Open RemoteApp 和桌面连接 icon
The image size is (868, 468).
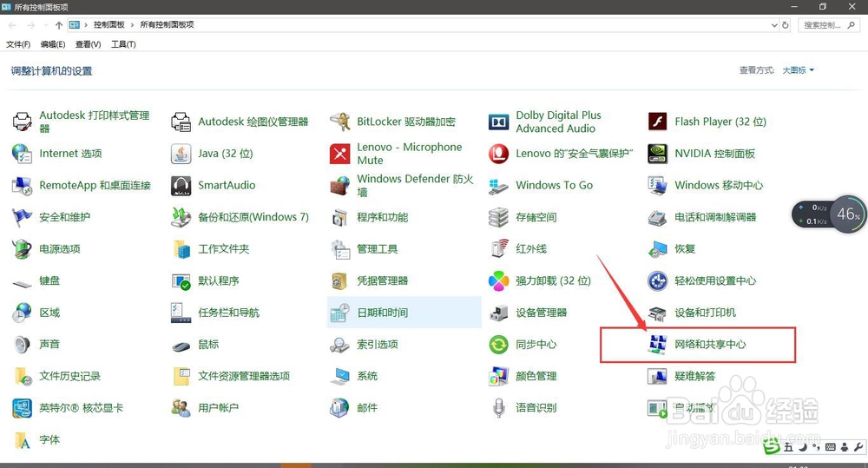pos(23,186)
